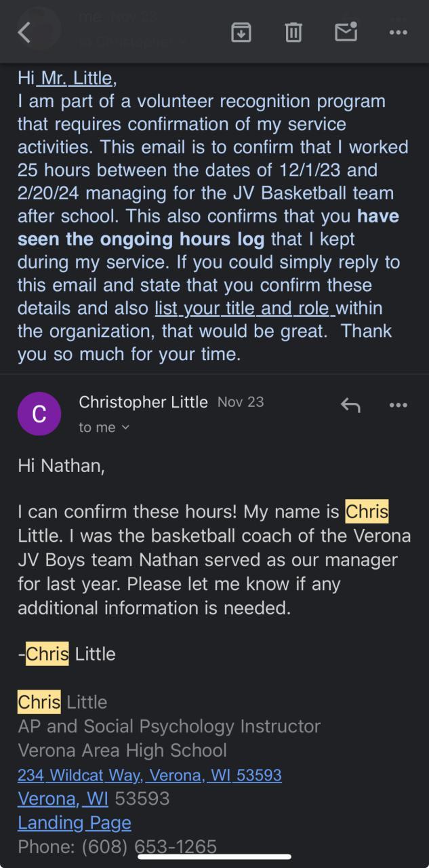The image size is (429, 868).
Task: Open the 234 Wildcat Way address link
Action: click(x=149, y=774)
